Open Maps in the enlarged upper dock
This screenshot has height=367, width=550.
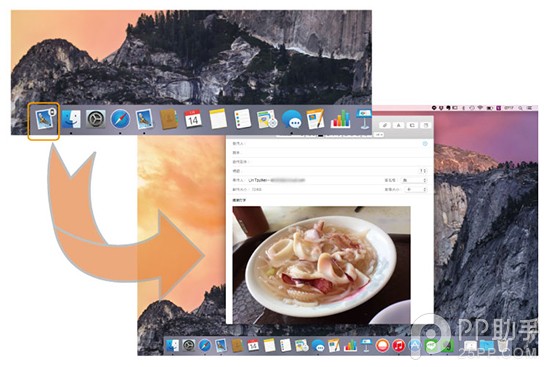[x=267, y=119]
